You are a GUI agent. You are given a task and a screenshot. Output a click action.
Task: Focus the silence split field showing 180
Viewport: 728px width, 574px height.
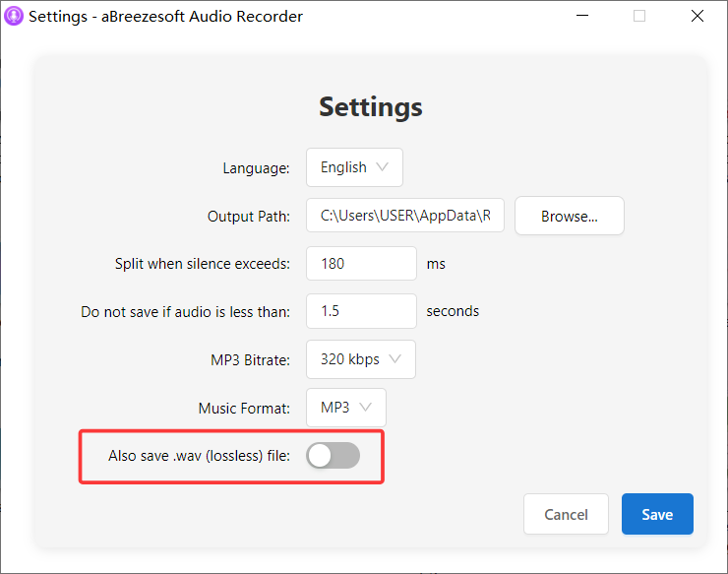point(361,264)
